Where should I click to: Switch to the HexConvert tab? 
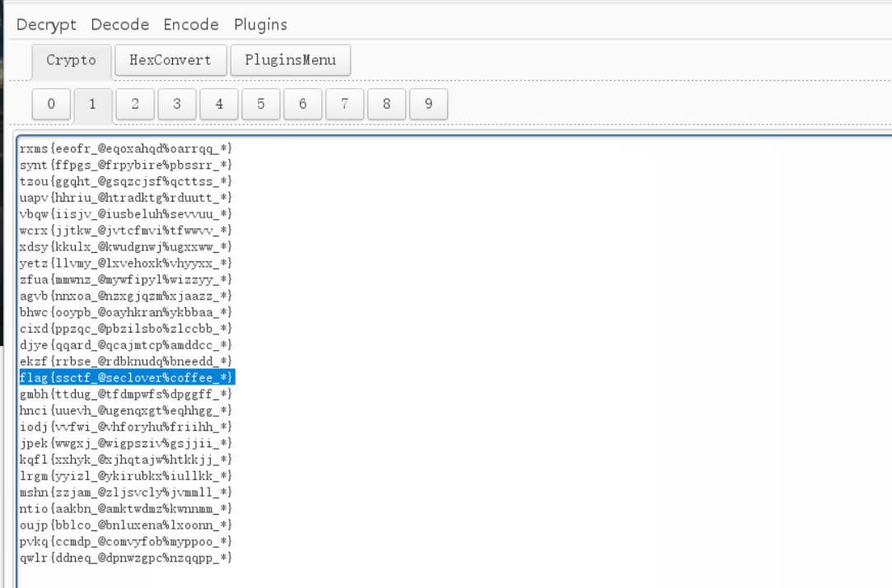(170, 60)
